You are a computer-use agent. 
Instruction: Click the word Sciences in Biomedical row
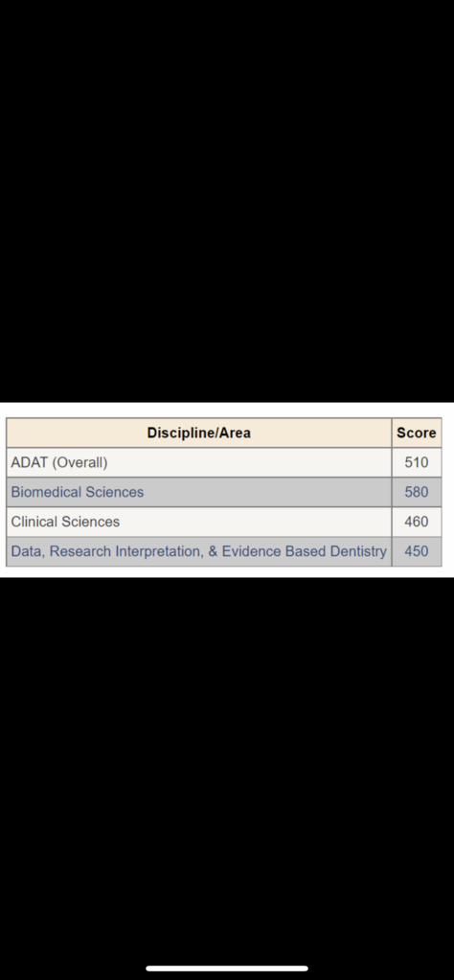(x=114, y=492)
